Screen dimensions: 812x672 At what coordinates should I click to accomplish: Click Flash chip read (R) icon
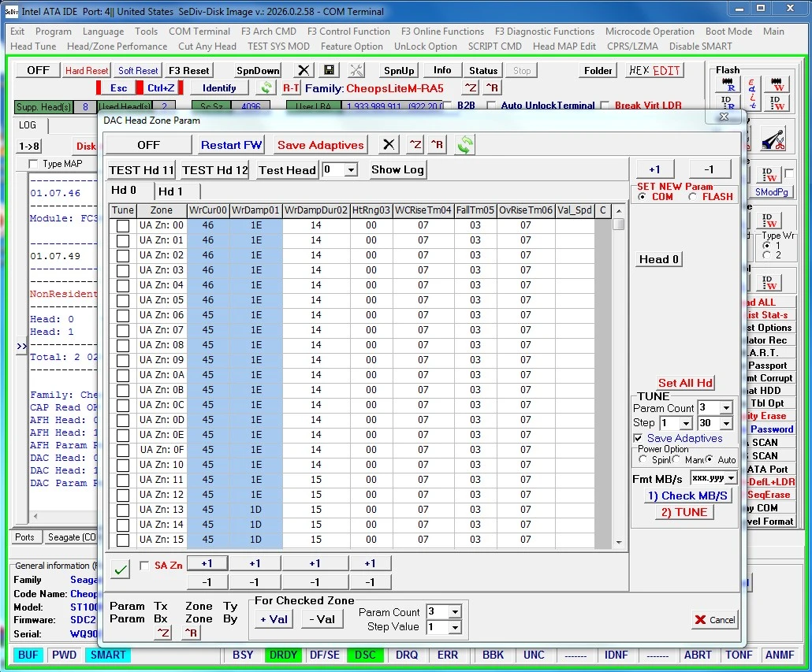[728, 84]
